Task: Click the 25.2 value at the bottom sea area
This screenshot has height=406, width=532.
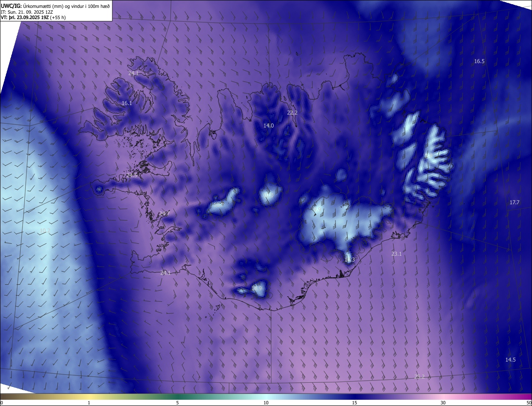Action: [419, 377]
